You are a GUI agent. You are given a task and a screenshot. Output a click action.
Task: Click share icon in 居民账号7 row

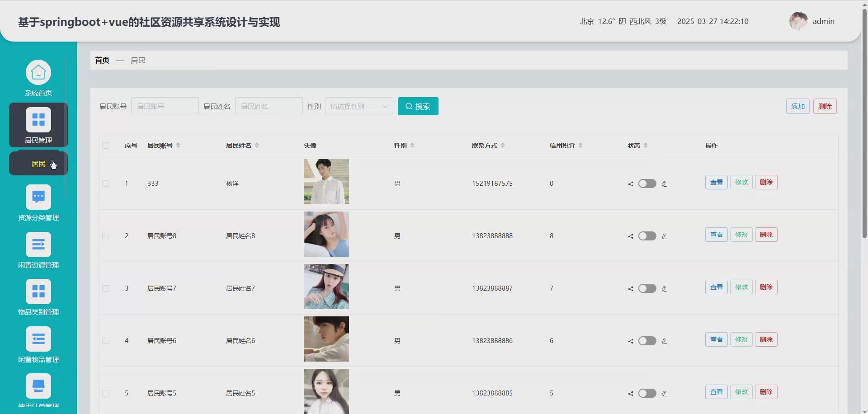click(631, 289)
